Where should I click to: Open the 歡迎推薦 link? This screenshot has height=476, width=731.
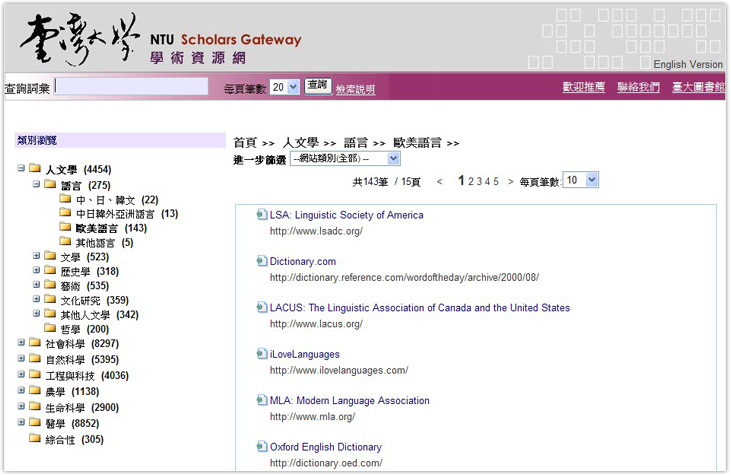(584, 87)
